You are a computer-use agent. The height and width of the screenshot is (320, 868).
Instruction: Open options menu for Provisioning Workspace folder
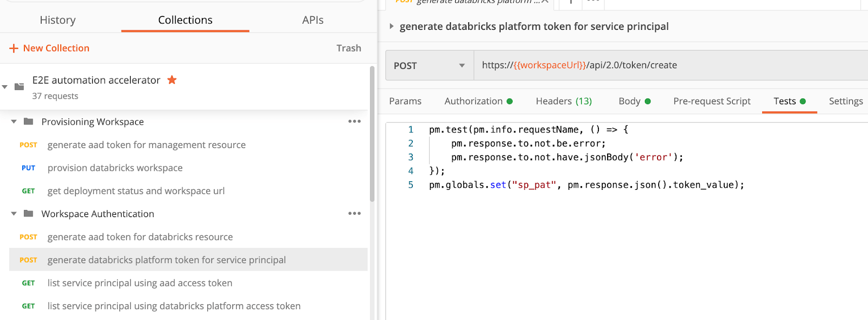pyautogui.click(x=354, y=121)
